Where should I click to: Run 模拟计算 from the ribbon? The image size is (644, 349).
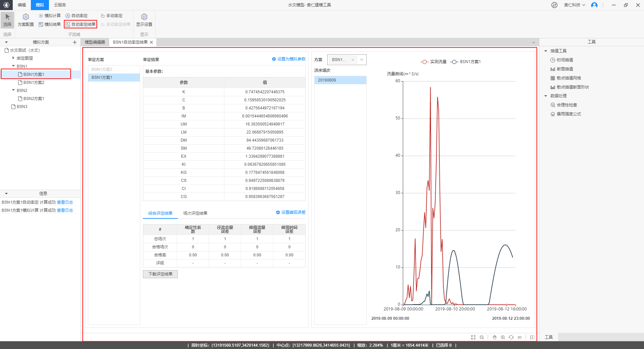click(50, 16)
